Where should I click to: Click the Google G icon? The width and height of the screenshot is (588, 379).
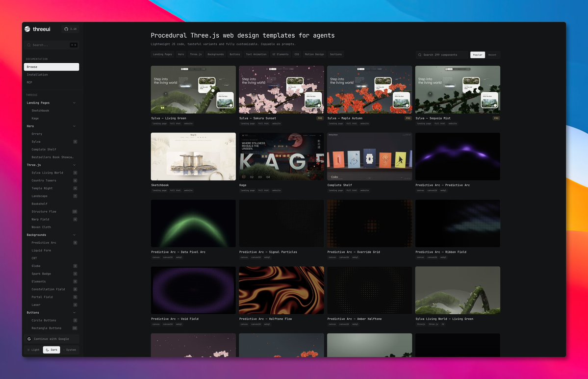pos(29,339)
